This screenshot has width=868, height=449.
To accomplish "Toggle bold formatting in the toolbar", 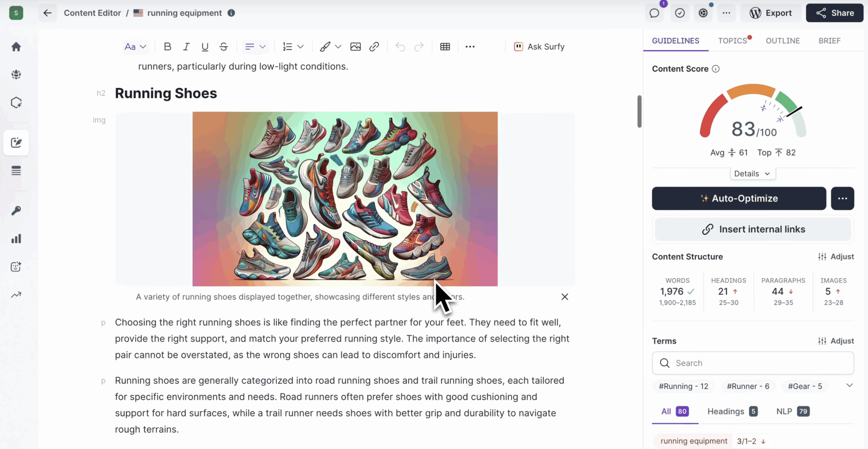I will point(167,46).
